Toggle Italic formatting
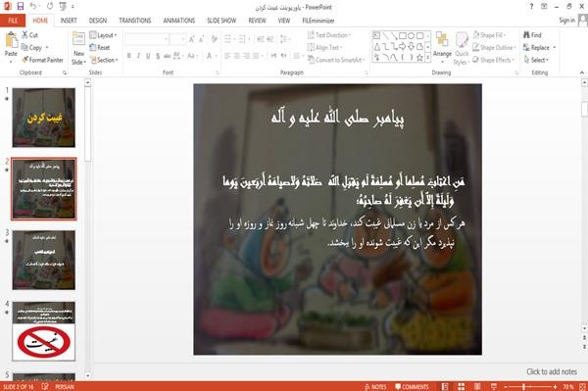The width and height of the screenshot is (588, 391). coord(138,56)
